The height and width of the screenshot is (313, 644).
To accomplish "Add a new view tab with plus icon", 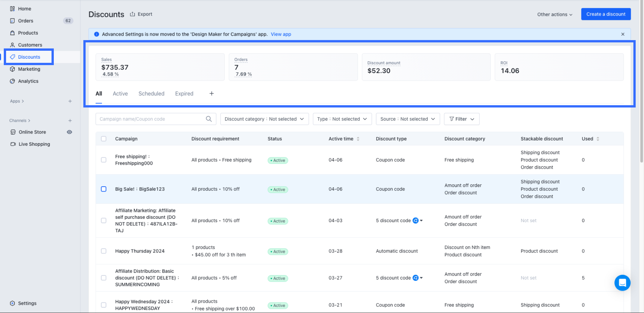I will coord(211,93).
